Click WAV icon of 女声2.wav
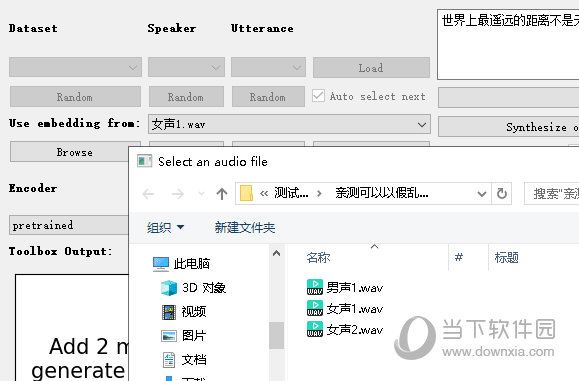This screenshot has width=579, height=381. 315,329
